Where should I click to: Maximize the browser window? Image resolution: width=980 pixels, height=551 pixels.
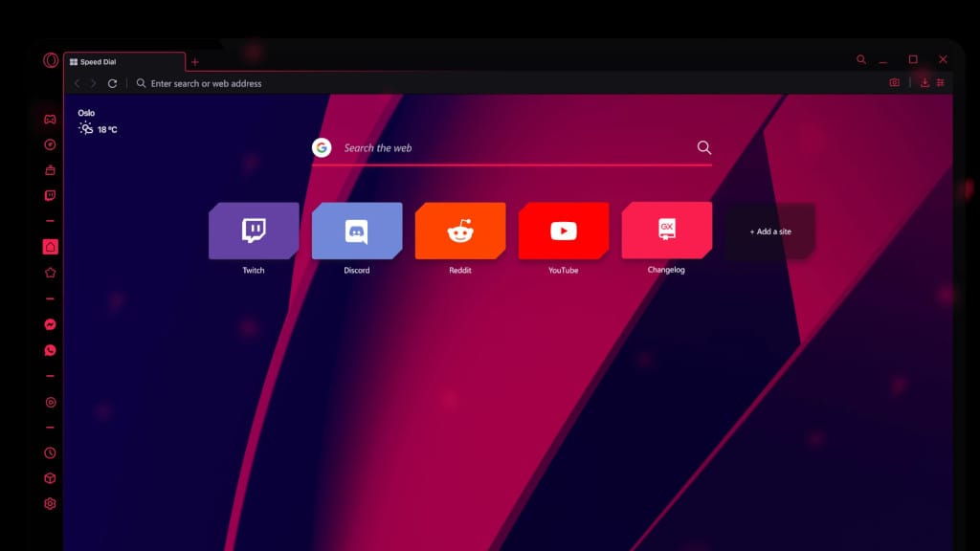(x=913, y=59)
